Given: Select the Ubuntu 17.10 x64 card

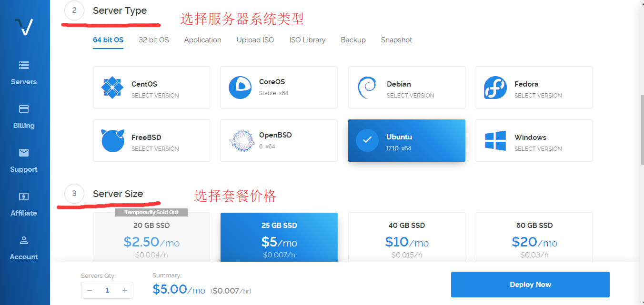Looking at the screenshot, I should (407, 140).
